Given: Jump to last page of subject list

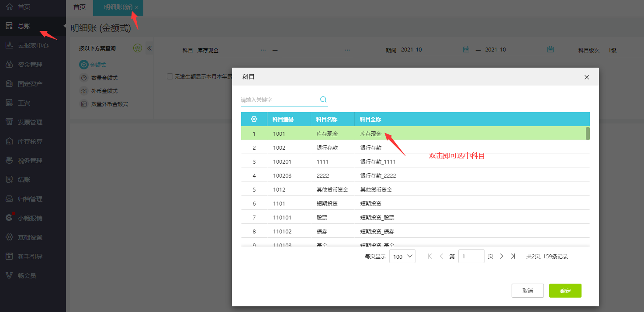Looking at the screenshot, I should pyautogui.click(x=513, y=257).
